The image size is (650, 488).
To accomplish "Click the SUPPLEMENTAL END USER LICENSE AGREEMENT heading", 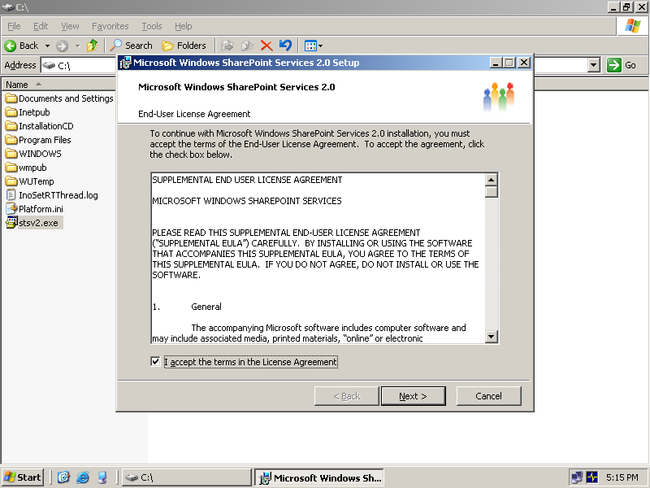I will [x=247, y=180].
